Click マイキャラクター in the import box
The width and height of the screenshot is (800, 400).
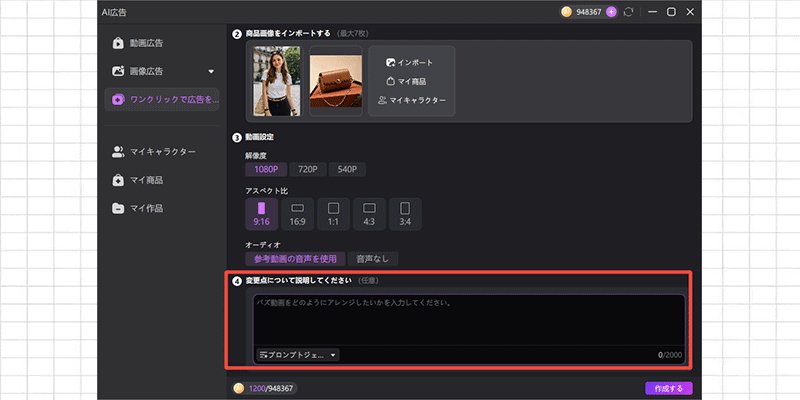click(417, 100)
